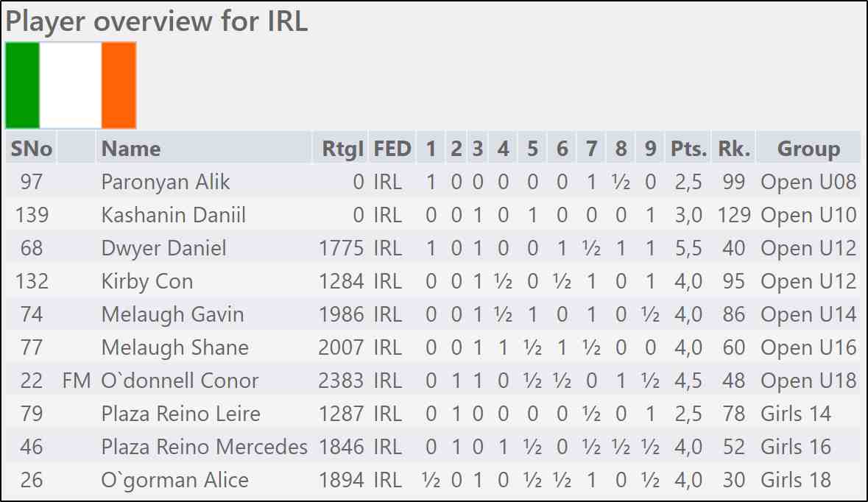Open the Open U08 group link
868x502 pixels.
(x=808, y=182)
